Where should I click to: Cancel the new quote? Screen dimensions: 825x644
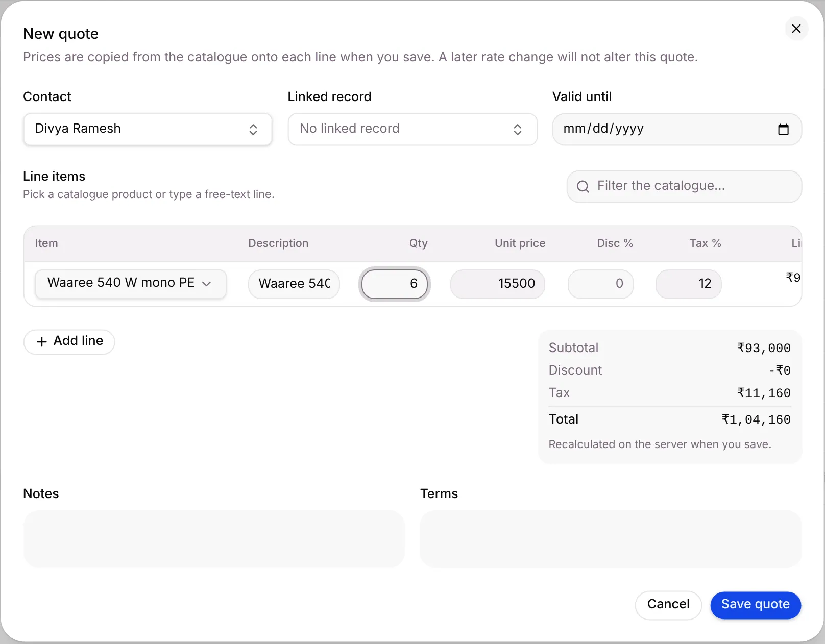coord(668,605)
